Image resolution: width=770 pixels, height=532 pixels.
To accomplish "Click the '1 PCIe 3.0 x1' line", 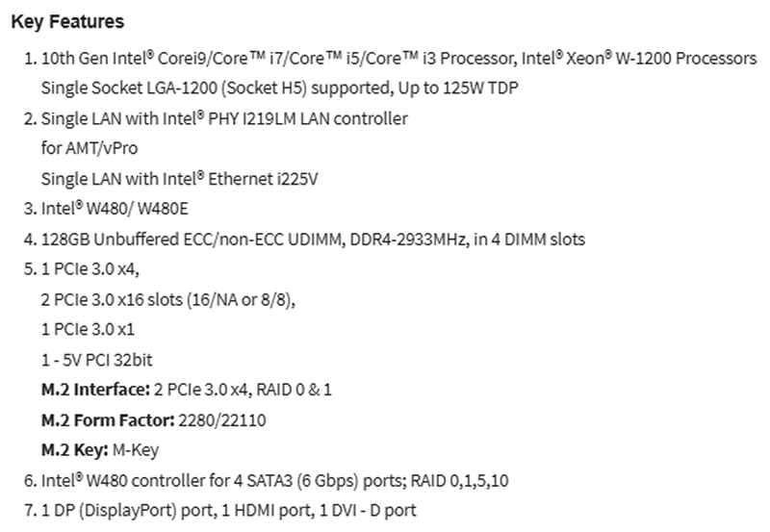I will click(x=87, y=329).
